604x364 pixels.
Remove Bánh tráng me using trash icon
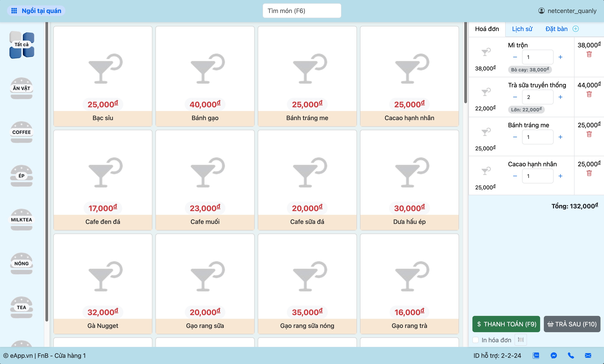[589, 134]
